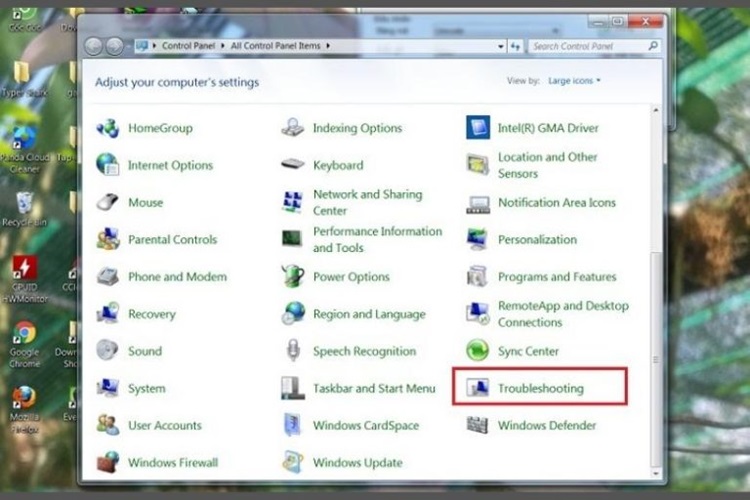Image resolution: width=750 pixels, height=500 pixels.
Task: Click the Programs and Features icon
Action: [477, 276]
